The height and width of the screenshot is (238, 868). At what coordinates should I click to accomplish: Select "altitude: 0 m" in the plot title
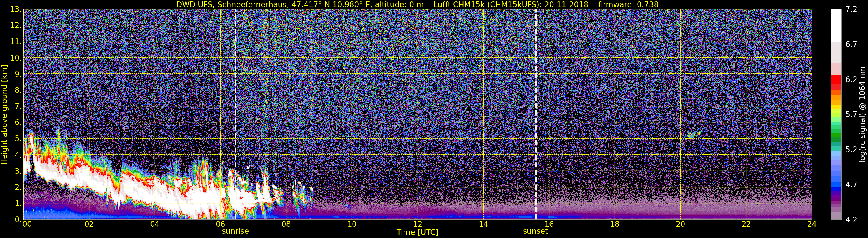[x=399, y=4]
